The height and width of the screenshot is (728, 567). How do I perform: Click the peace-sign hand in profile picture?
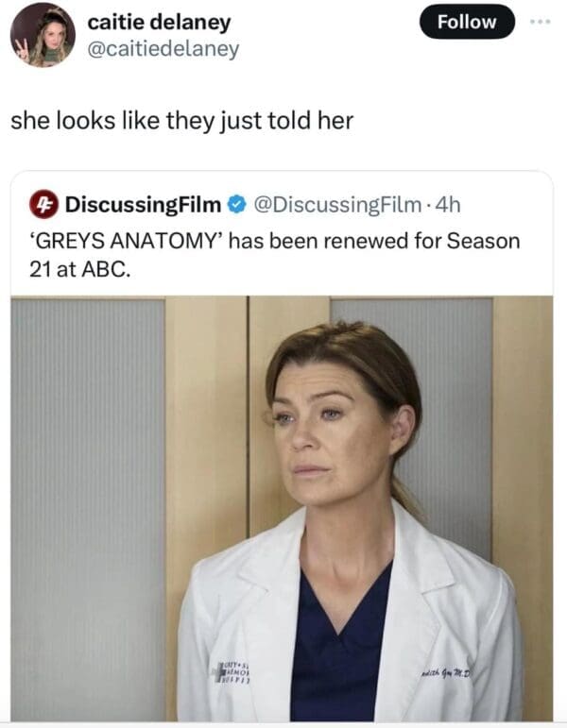point(22,50)
